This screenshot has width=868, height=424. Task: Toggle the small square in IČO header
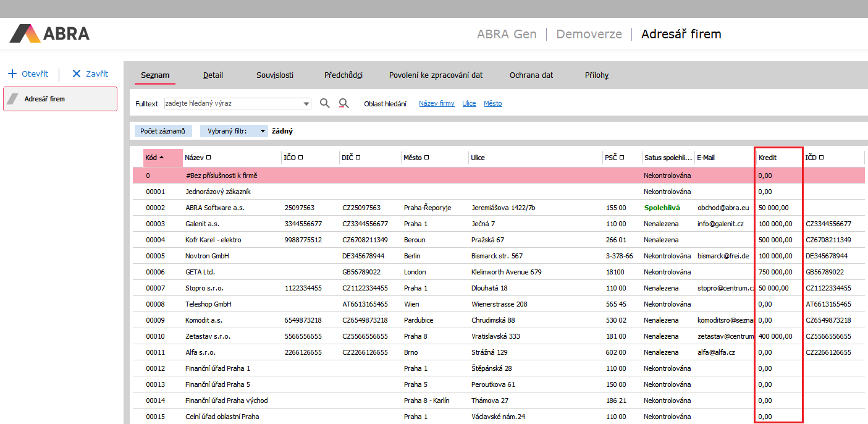point(300,158)
